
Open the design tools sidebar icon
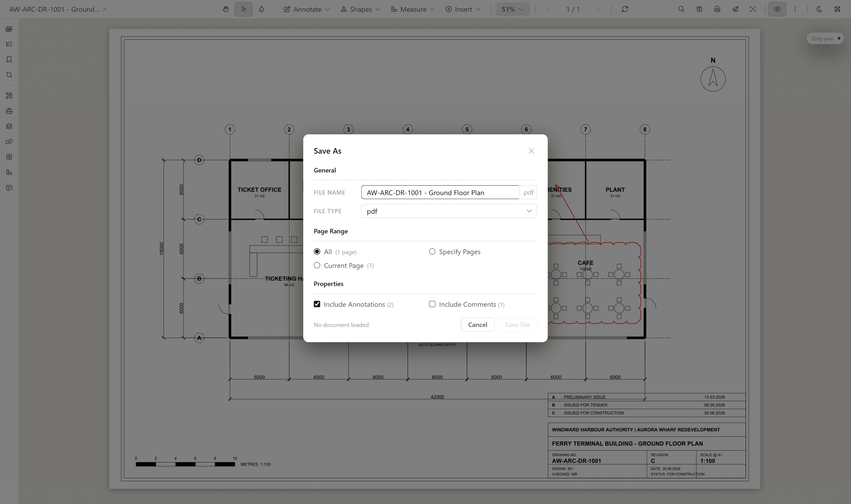[9, 96]
